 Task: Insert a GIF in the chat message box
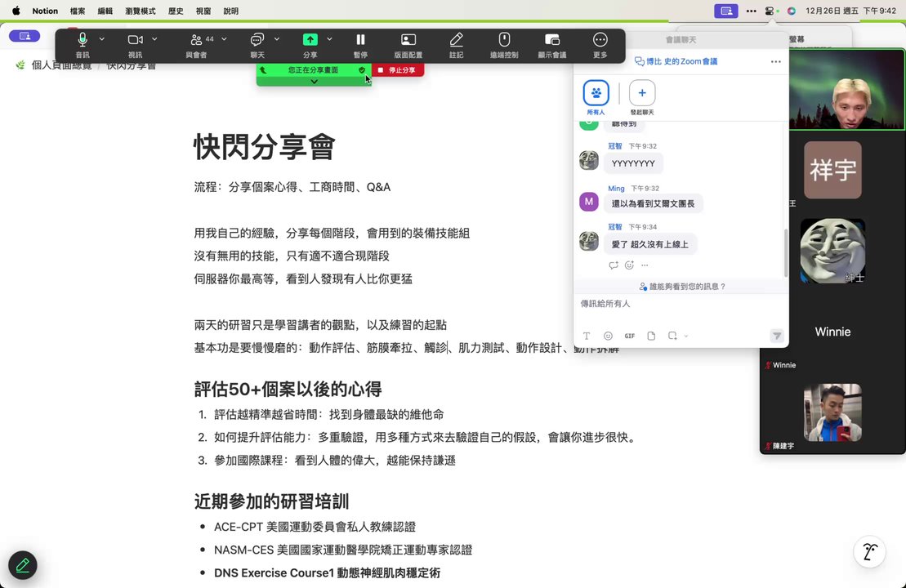(x=629, y=336)
